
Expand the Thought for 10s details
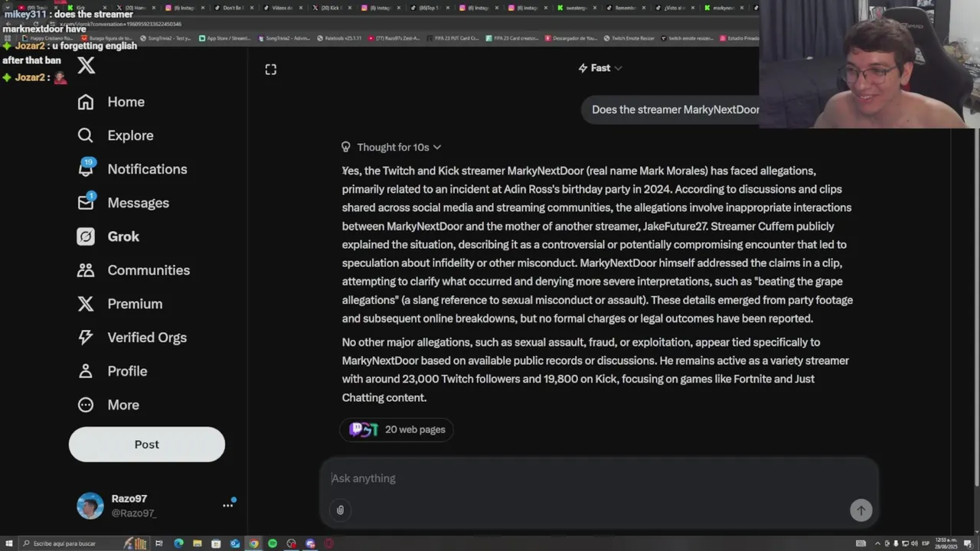[x=399, y=147]
